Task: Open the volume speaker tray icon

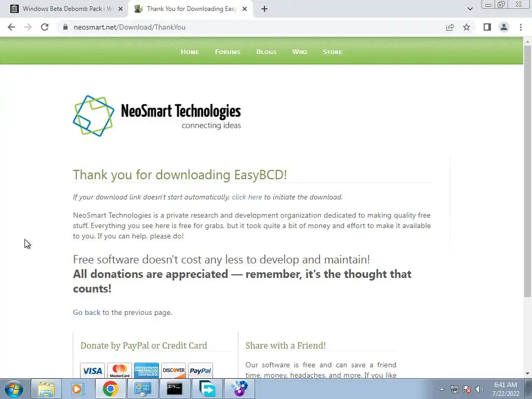Action: [480, 389]
